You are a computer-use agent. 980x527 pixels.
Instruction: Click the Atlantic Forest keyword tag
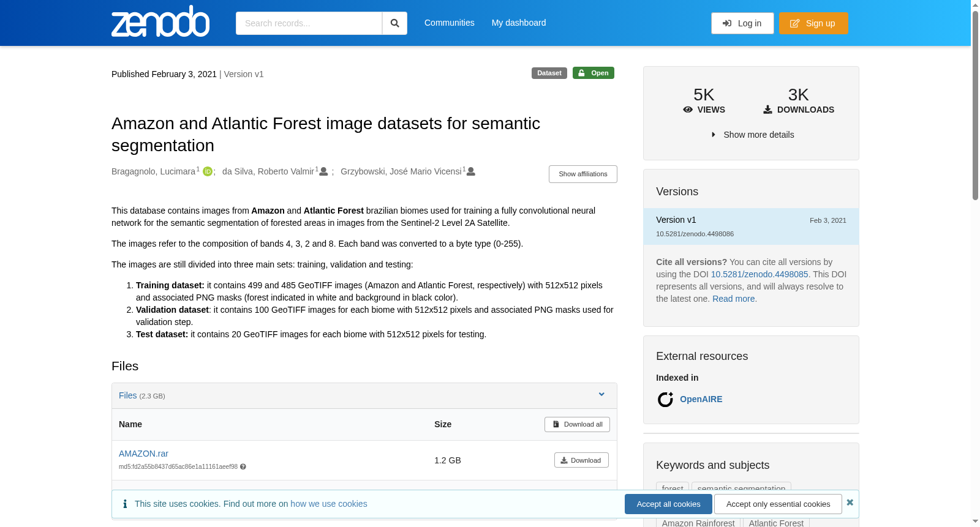[776, 523]
